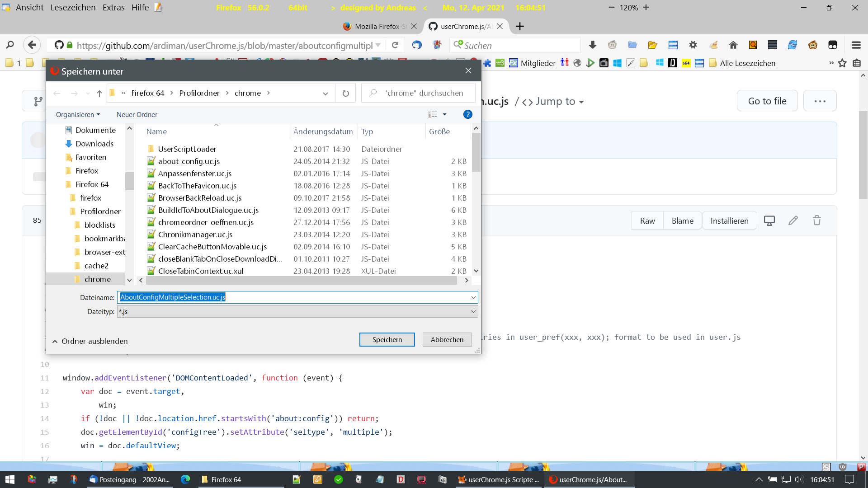Viewport: 868px width, 488px height.
Task: Click the refresh folder icon in save dialog
Action: click(x=345, y=94)
